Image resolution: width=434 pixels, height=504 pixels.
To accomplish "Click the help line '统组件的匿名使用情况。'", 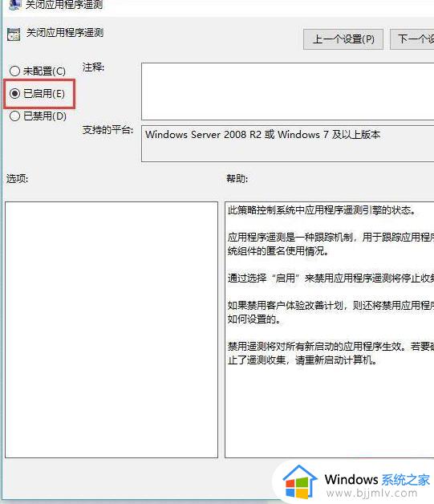I will 278,250.
